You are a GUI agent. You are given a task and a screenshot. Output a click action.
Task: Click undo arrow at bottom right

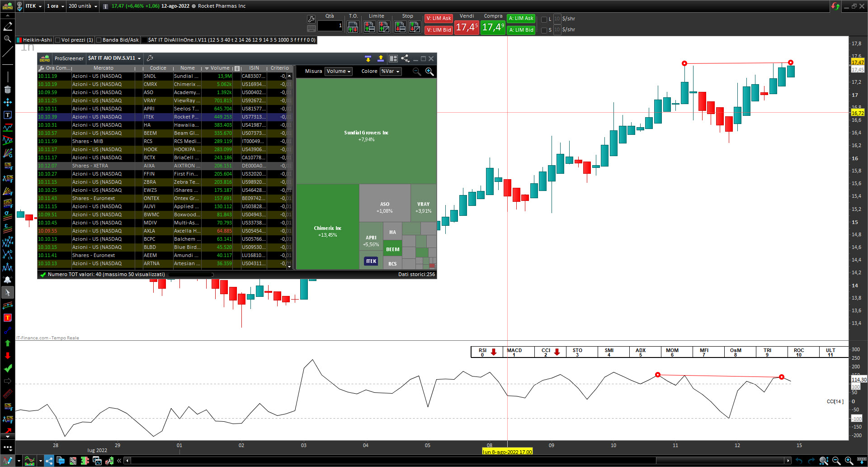click(799, 461)
